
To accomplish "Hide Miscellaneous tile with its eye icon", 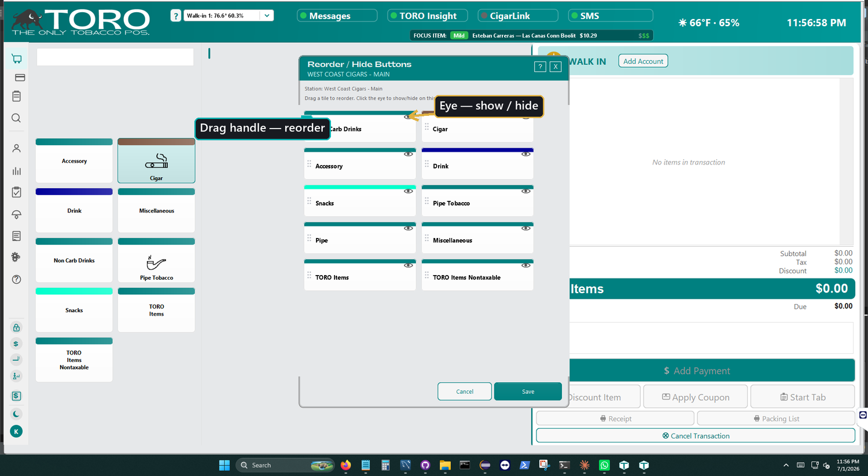I will click(x=525, y=228).
